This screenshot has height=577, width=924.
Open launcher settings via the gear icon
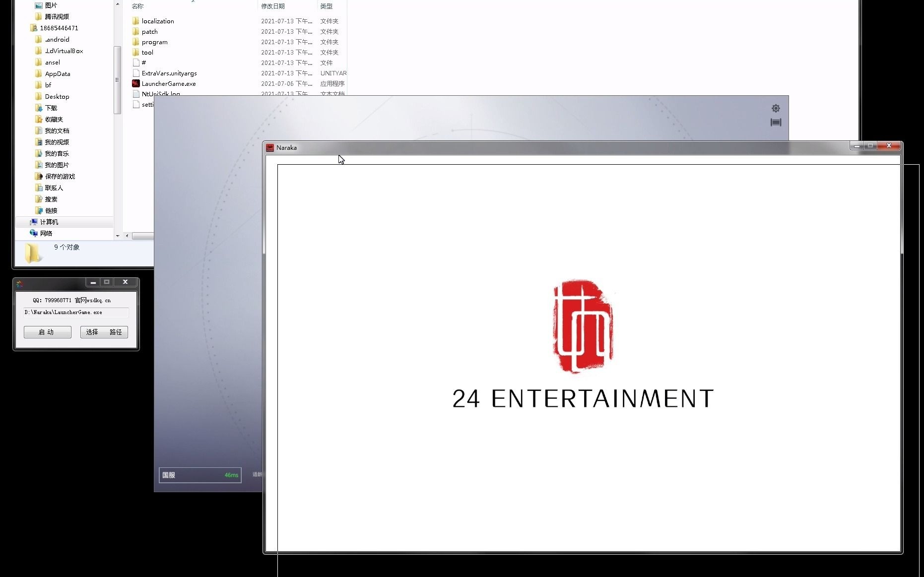[776, 108]
